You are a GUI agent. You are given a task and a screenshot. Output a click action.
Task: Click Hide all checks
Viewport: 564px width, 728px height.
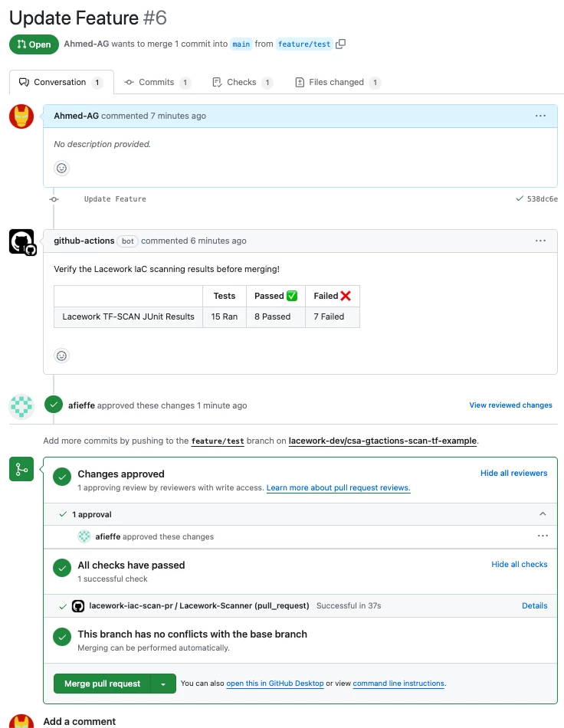click(519, 564)
